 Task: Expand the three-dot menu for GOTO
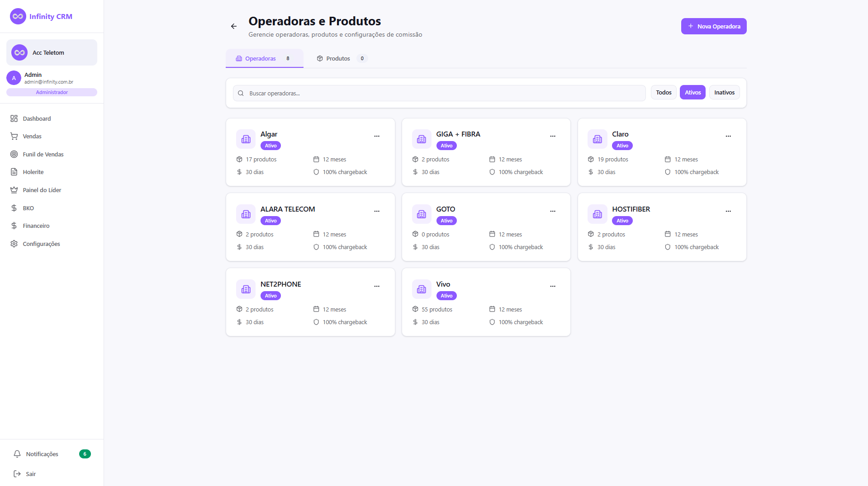[x=552, y=211]
